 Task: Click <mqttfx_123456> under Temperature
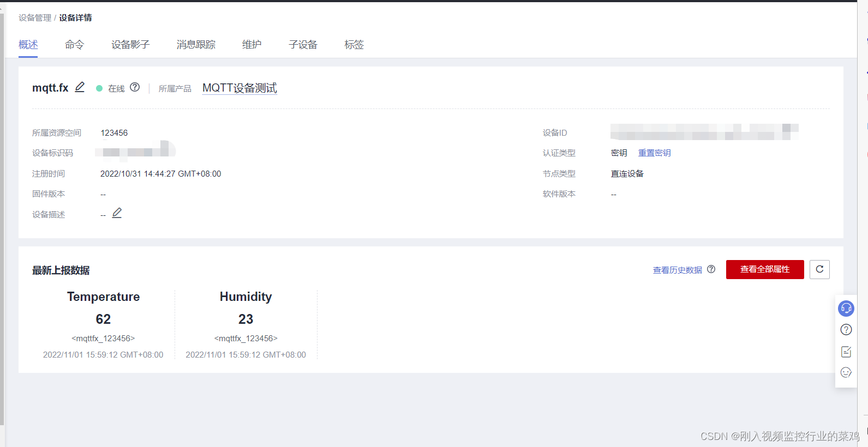click(103, 339)
